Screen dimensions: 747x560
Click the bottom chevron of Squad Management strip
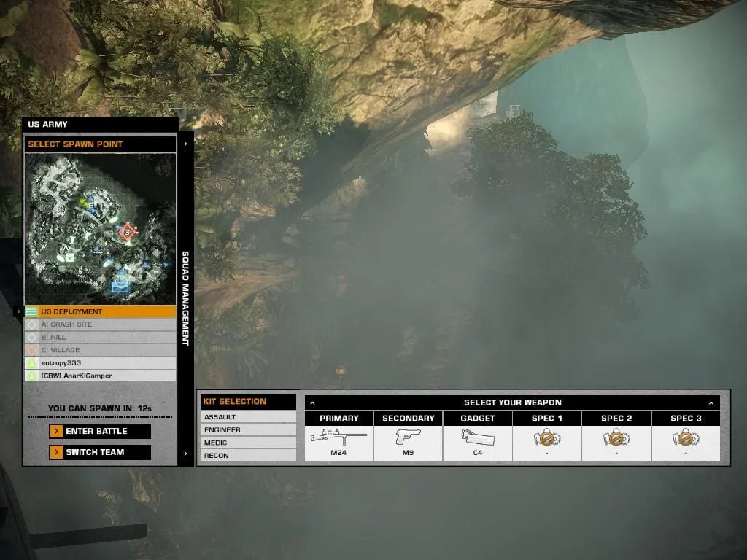point(185,454)
